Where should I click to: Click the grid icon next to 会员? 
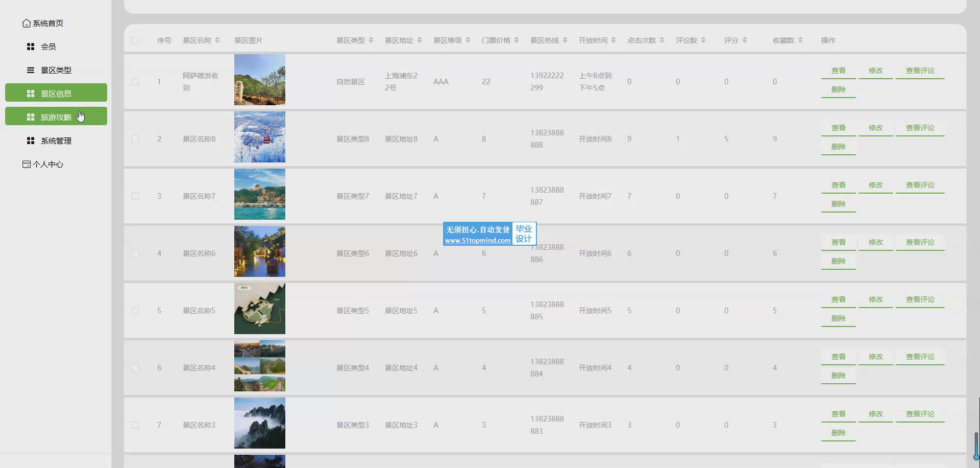pyautogui.click(x=31, y=46)
